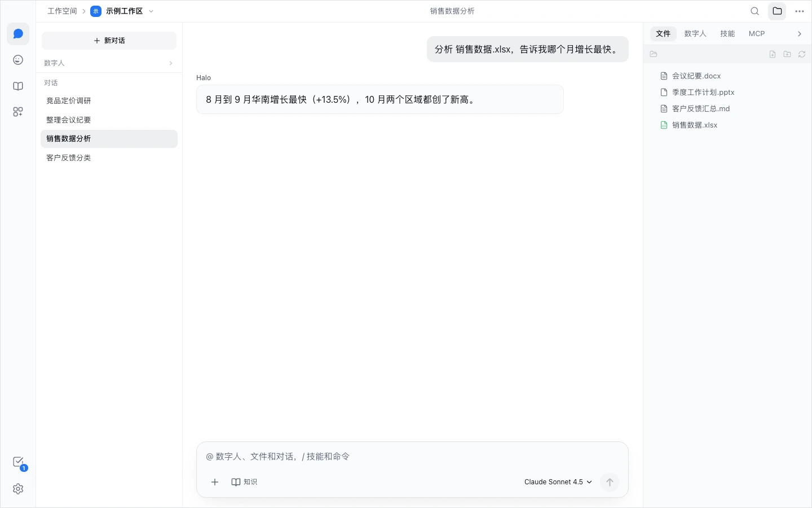Open the 客户反馈分类 conversation
Viewport: 812px width, 508px height.
tap(109, 158)
